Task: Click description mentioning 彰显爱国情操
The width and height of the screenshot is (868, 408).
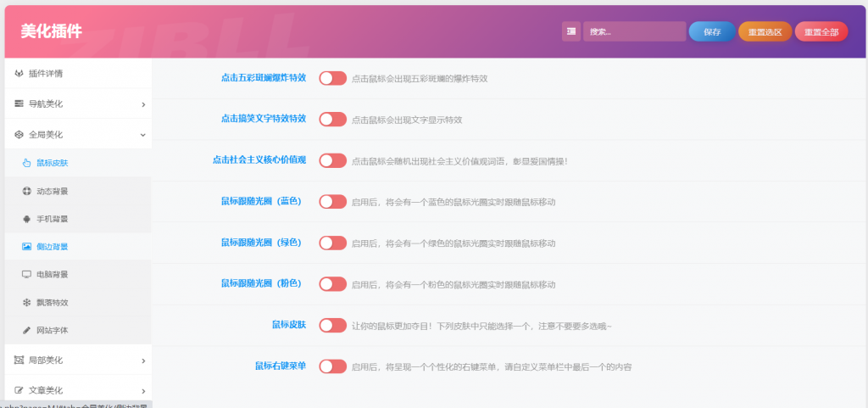Action: (459, 161)
